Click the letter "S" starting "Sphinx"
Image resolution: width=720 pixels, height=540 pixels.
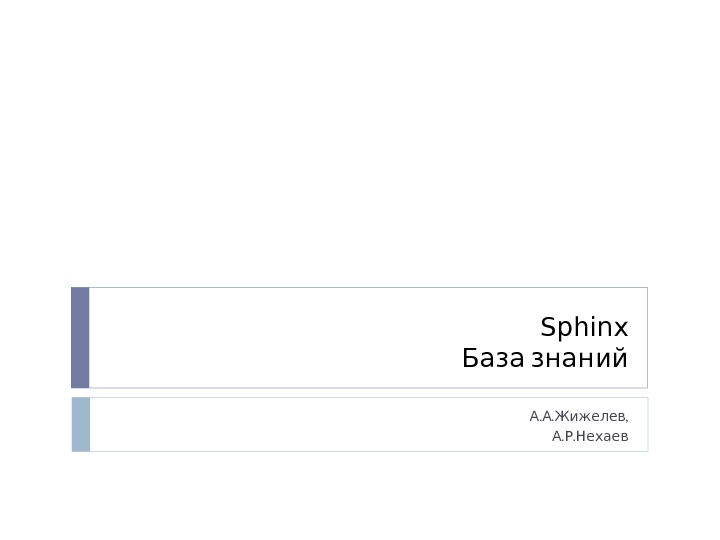pyautogui.click(x=547, y=328)
